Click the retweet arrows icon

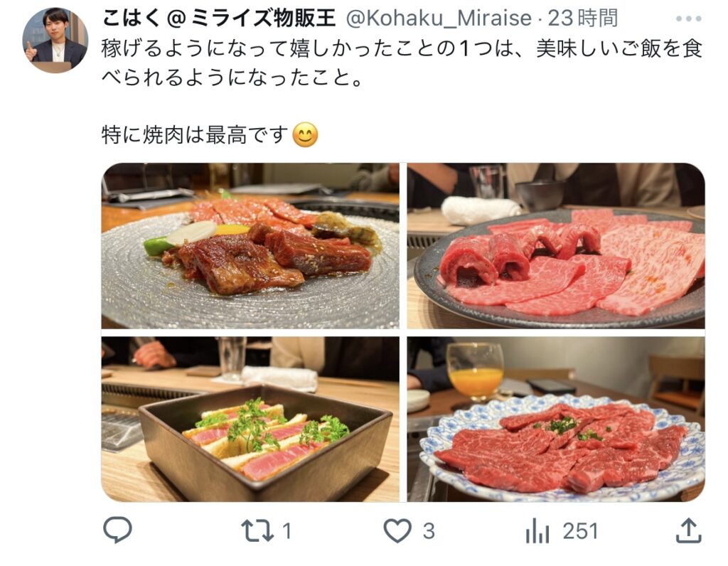tap(257, 530)
